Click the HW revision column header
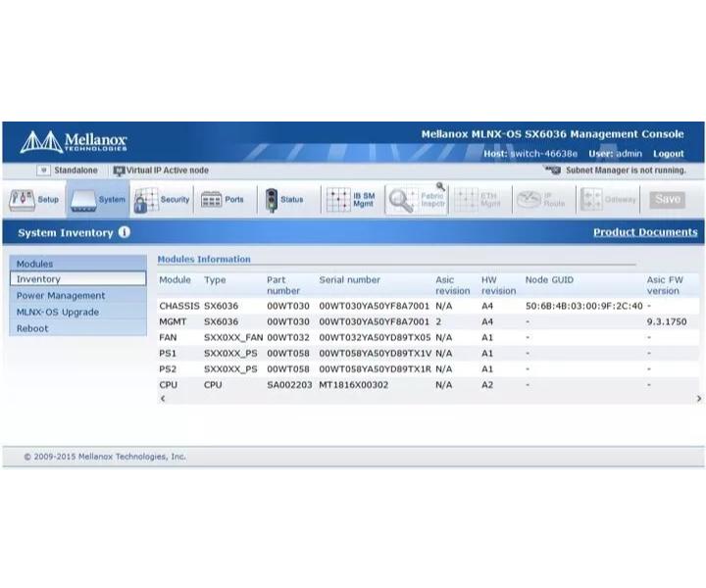Viewport: 706px width, 588px height. 498,285
